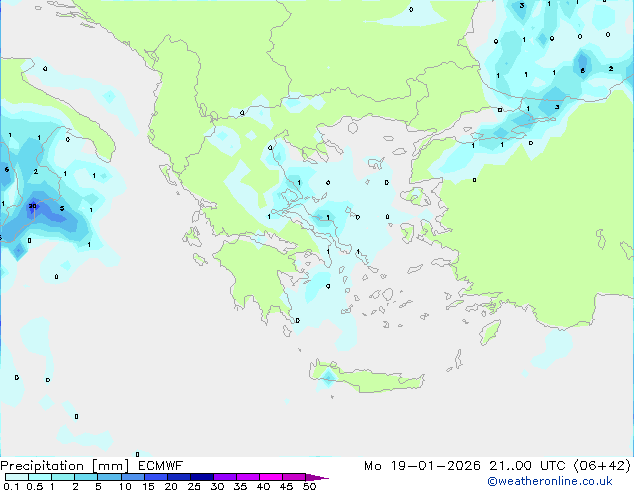Image resolution: width=634 pixels, height=490 pixels.
Task: Click the 45–50 mm legend color swatch
Action: 294,477
